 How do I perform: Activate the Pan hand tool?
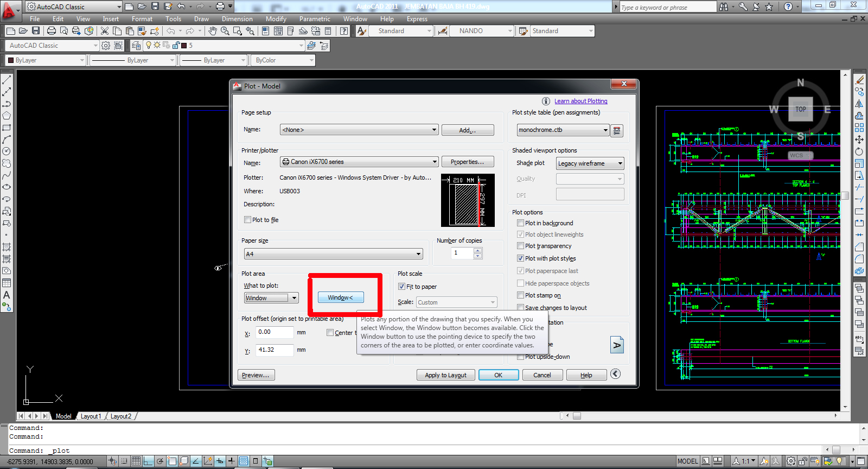[213, 31]
